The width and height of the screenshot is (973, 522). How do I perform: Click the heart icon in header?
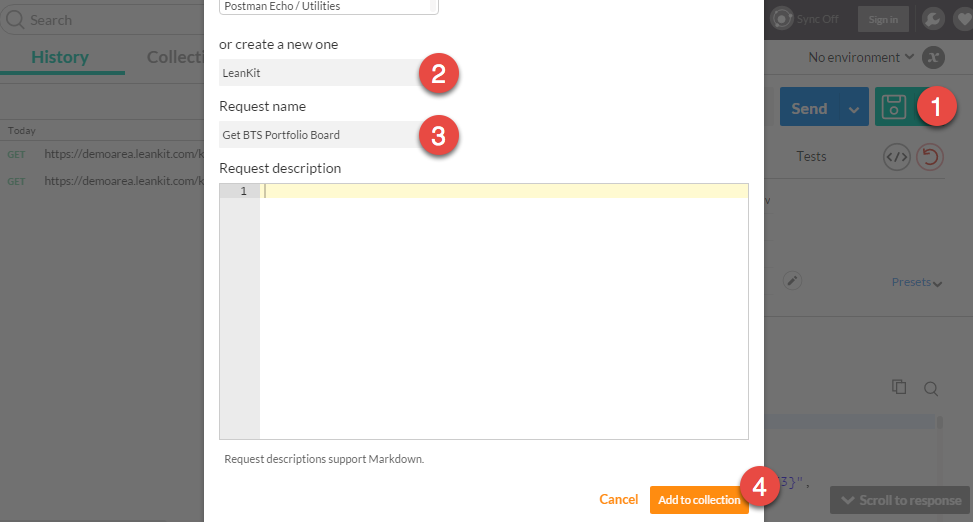pyautogui.click(x=964, y=19)
